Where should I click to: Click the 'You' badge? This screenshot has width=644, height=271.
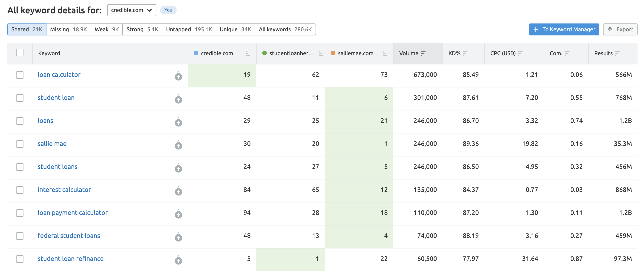point(168,10)
